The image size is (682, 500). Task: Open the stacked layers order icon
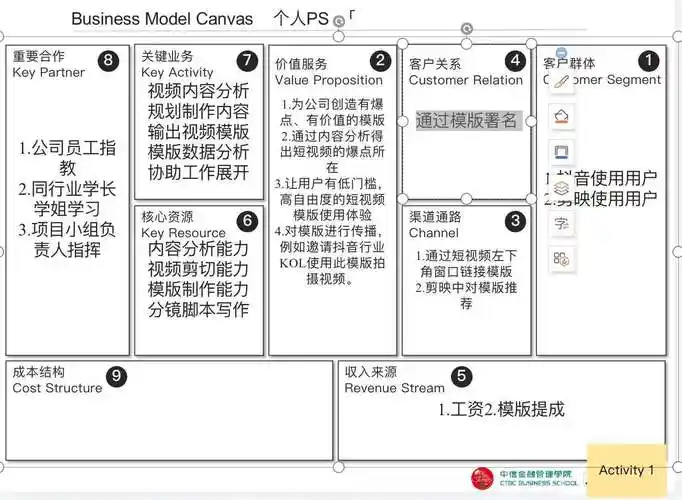pos(561,188)
